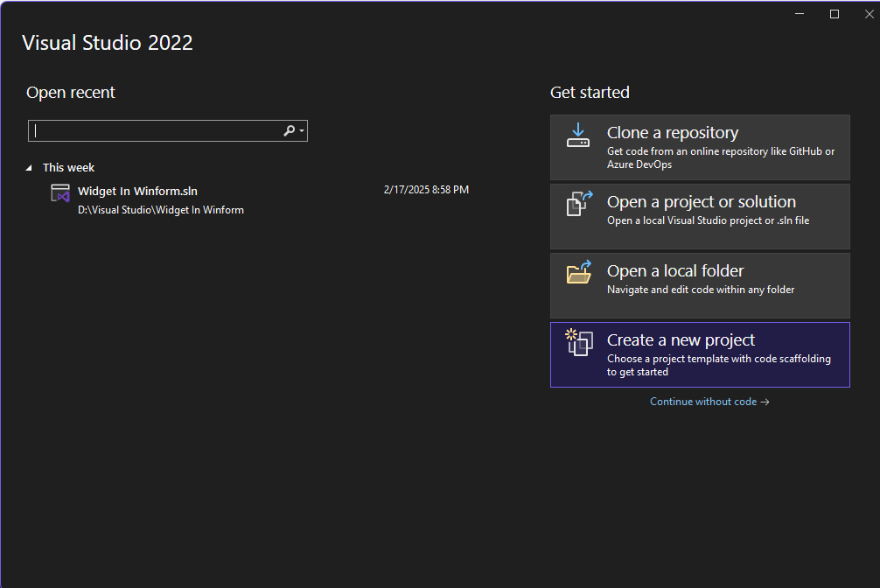Viewport: 880px width, 588px height.
Task: Click the Clone a repository download icon
Action: tap(578, 136)
